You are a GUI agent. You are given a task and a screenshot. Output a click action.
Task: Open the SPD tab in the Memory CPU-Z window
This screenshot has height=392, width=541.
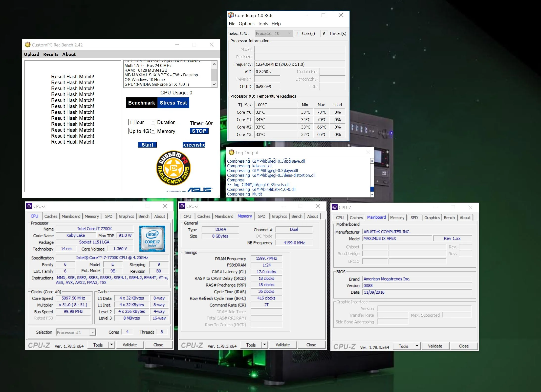click(x=261, y=216)
